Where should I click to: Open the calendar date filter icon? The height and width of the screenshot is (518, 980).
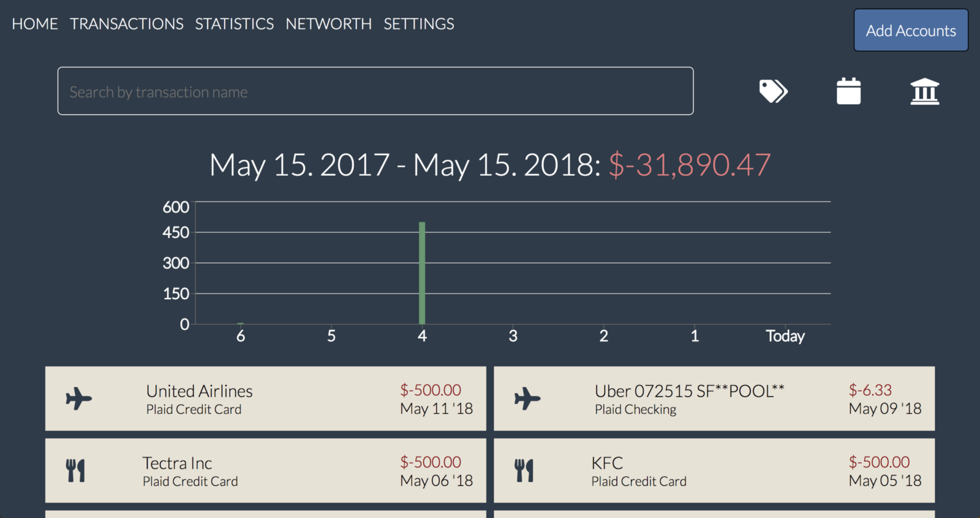coord(848,91)
